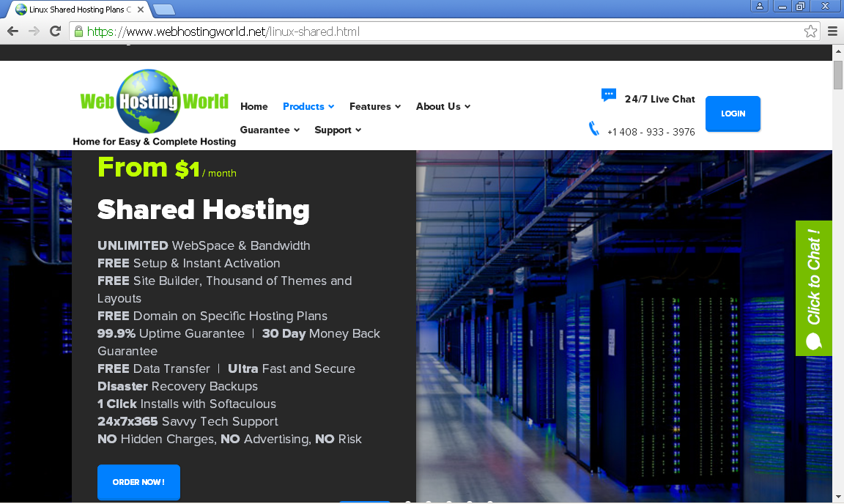Click the Disaster Recovery Backups line
The image size is (844, 504).
pos(177,387)
